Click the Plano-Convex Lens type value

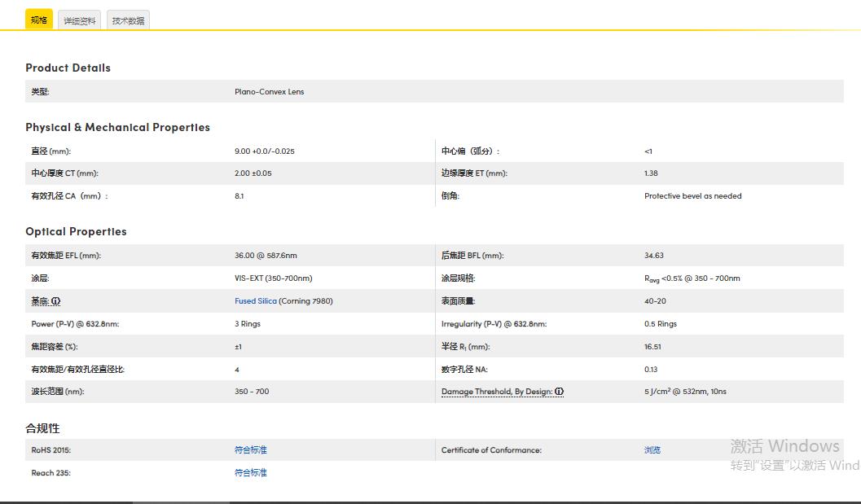click(x=269, y=92)
